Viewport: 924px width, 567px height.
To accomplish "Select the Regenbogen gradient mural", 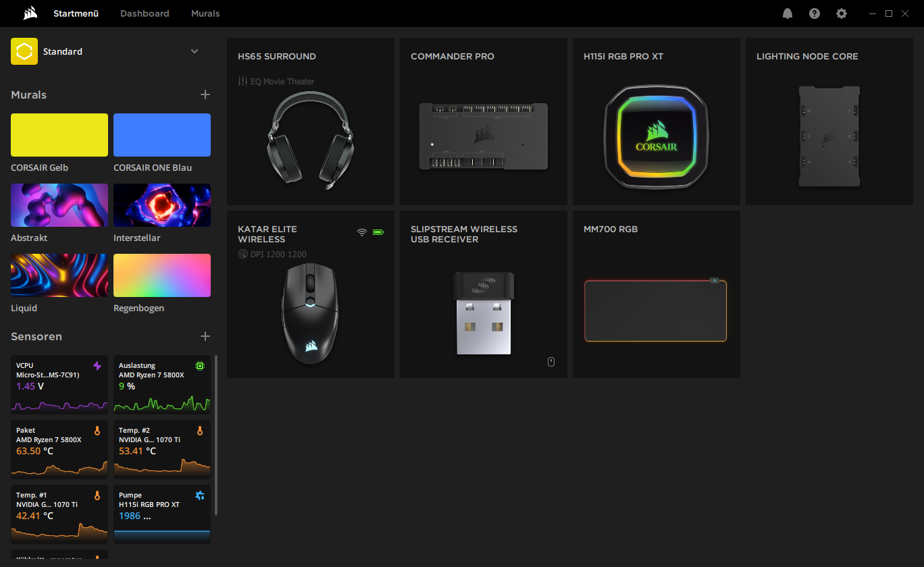I will click(x=162, y=275).
